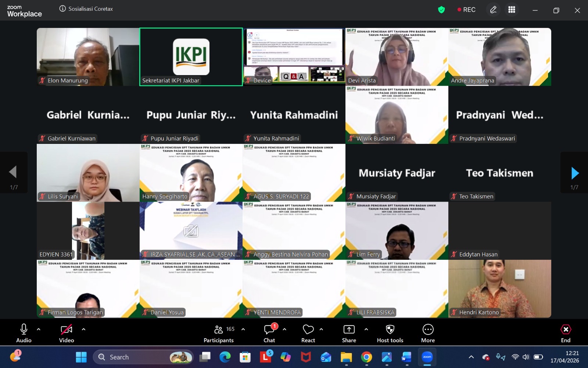Expand the video settings arrow
The image size is (588, 368).
point(83,329)
